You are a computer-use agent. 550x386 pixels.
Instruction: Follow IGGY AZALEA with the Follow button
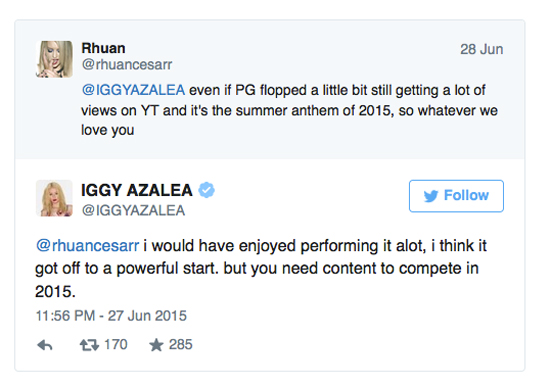point(456,196)
